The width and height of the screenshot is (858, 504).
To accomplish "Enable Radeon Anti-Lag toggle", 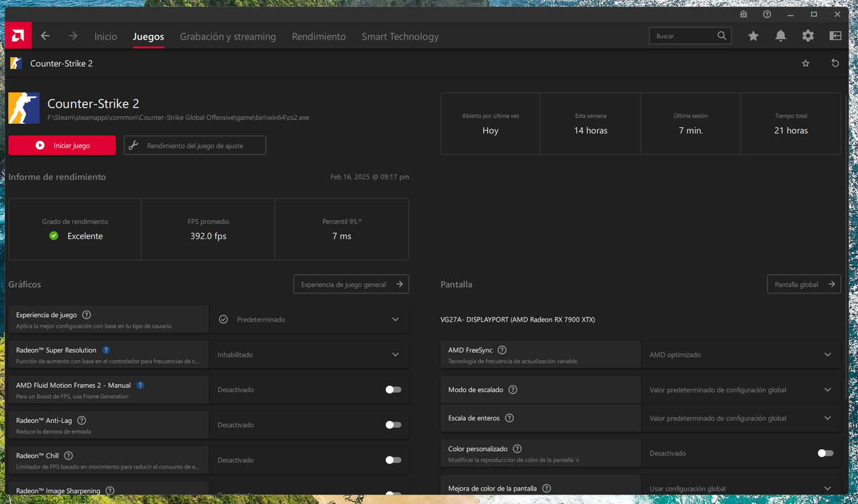I will (x=393, y=425).
